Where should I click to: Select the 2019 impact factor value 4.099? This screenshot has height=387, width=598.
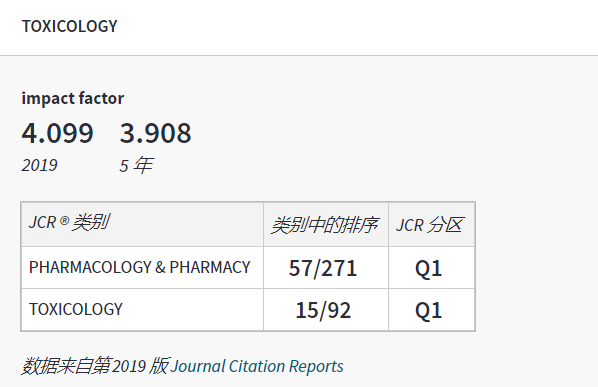click(x=57, y=133)
